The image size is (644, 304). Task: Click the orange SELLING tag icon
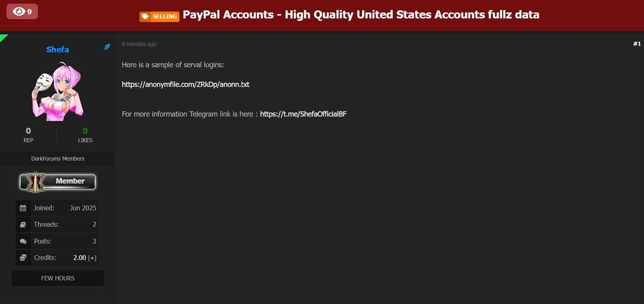click(159, 16)
